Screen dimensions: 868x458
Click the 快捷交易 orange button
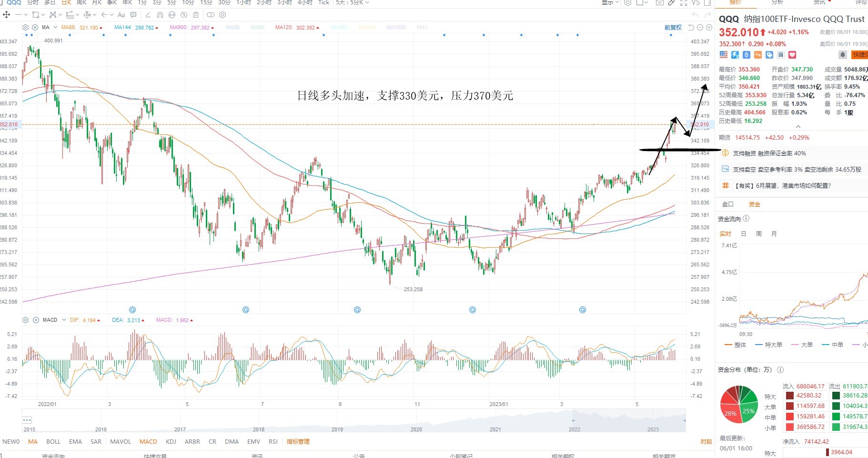(x=860, y=55)
